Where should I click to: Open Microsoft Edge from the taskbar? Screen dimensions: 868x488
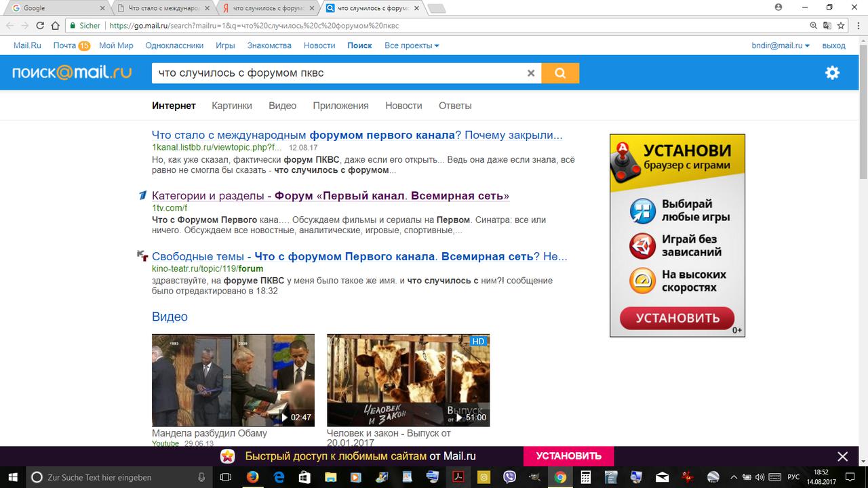278,477
